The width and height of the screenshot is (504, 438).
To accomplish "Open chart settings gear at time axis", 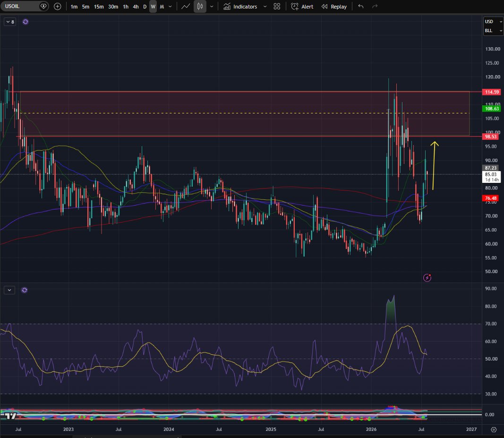I will (x=494, y=429).
